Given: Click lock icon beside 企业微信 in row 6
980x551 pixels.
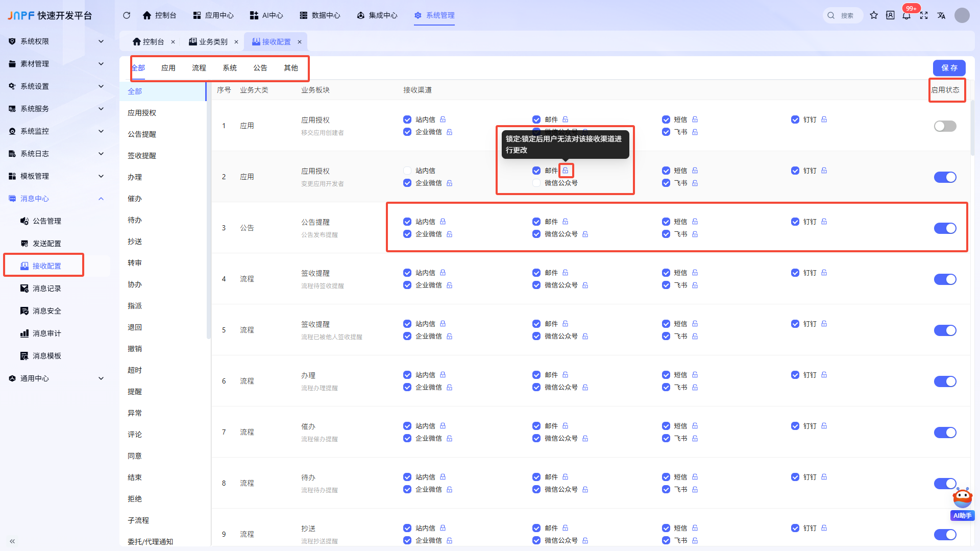Looking at the screenshot, I should click(x=449, y=387).
